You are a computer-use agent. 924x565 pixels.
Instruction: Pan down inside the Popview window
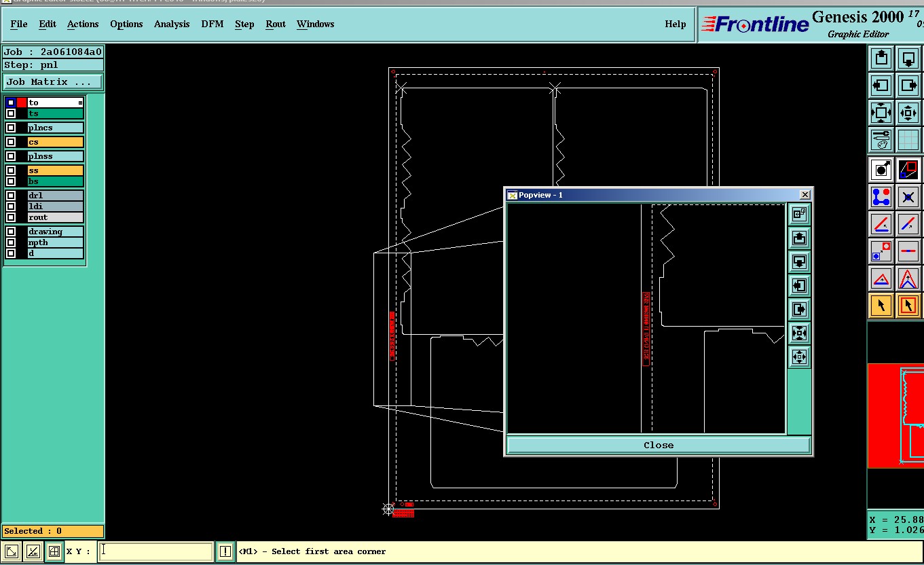pos(799,262)
